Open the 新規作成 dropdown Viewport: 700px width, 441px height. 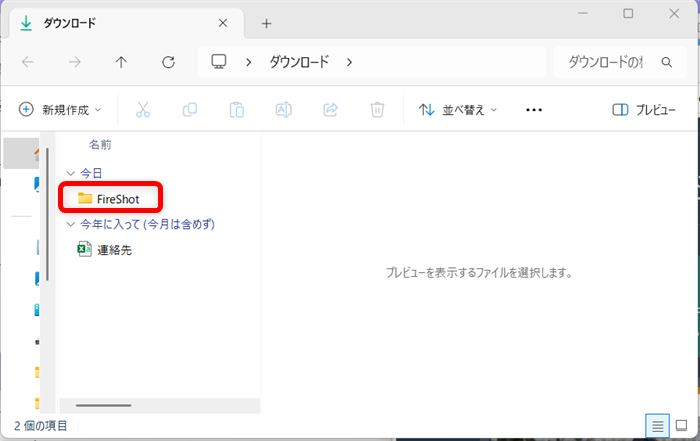59,110
